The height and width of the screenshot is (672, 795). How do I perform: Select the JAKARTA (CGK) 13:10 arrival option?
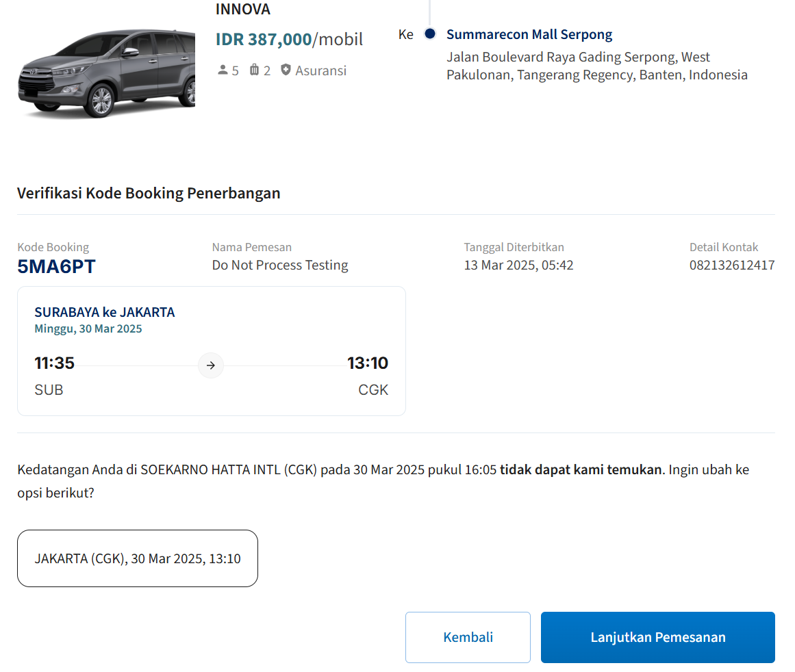(138, 558)
